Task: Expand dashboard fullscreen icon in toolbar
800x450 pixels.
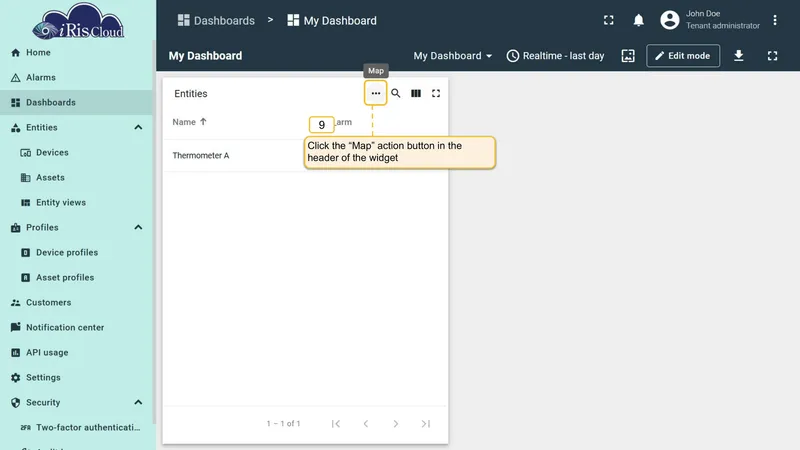Action: [x=772, y=56]
